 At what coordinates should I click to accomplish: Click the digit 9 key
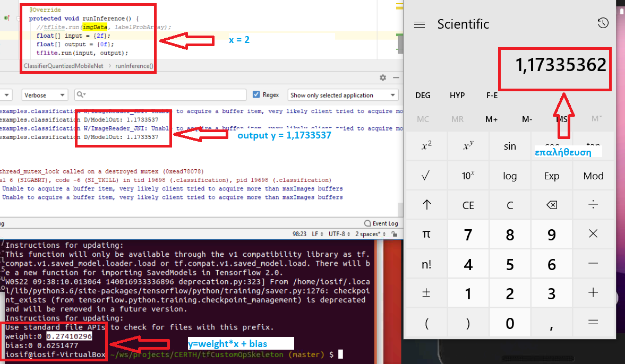click(x=552, y=234)
